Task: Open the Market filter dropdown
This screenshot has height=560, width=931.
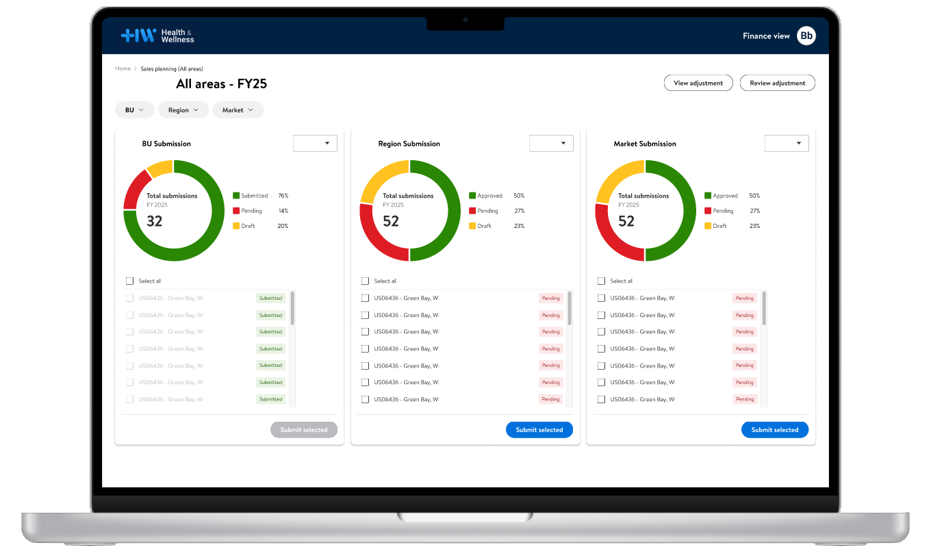Action: click(238, 110)
